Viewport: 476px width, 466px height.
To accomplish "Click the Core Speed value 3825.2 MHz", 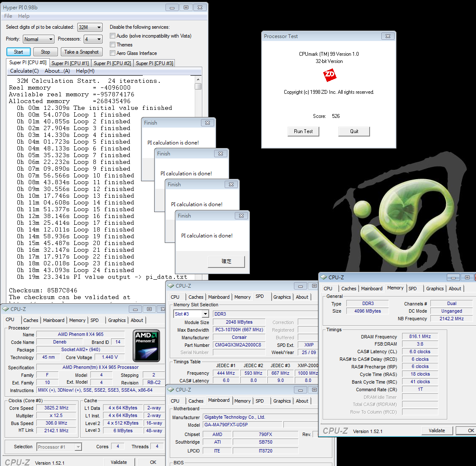I will tap(56, 408).
